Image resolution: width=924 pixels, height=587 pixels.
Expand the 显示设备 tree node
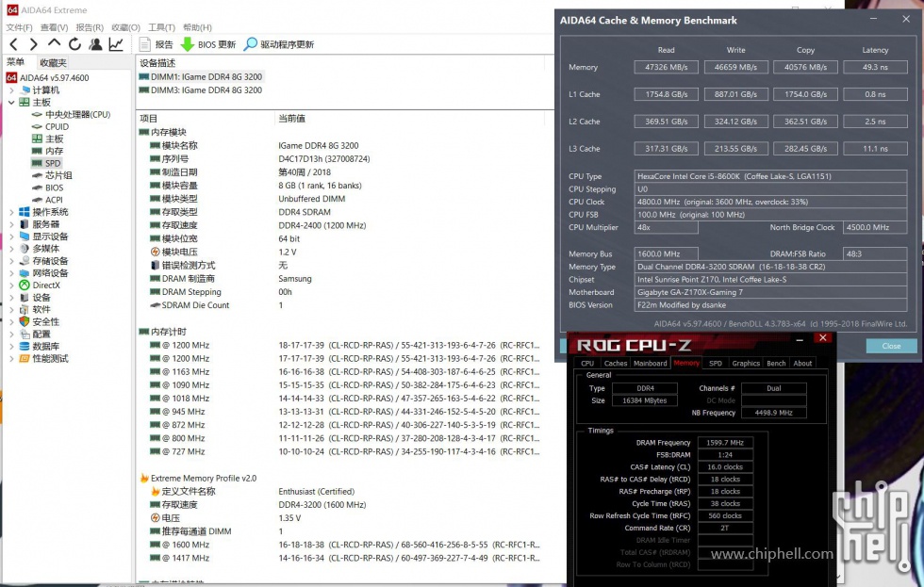click(11, 236)
